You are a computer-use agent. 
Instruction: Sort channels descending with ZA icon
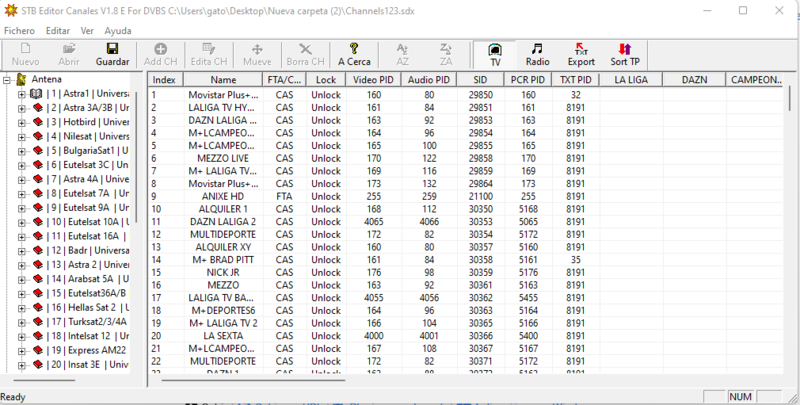tap(446, 49)
